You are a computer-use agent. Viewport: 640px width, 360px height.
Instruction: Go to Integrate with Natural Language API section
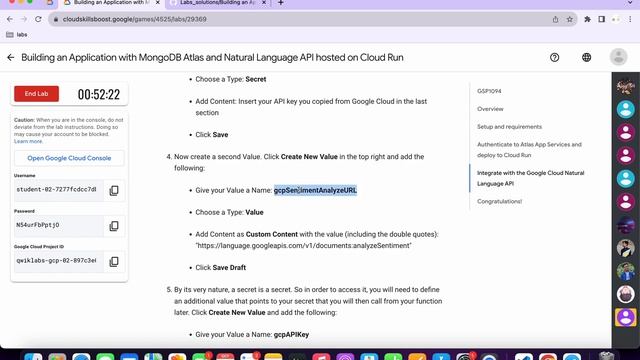531,178
